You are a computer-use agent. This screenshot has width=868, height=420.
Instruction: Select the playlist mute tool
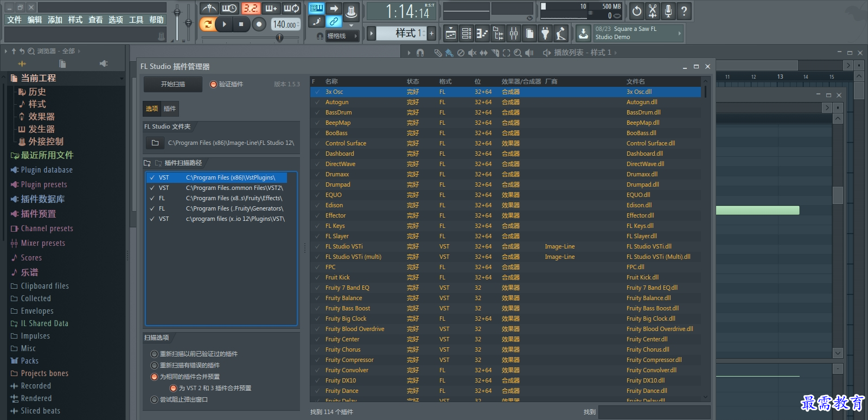(x=472, y=53)
